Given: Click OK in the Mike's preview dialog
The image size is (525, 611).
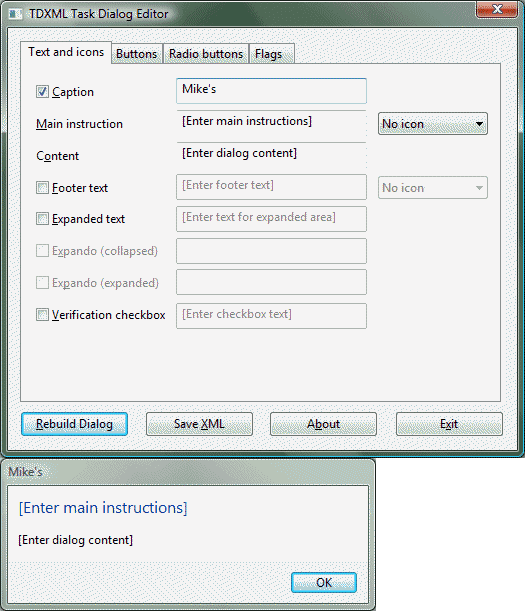Looking at the screenshot, I should [x=324, y=583].
